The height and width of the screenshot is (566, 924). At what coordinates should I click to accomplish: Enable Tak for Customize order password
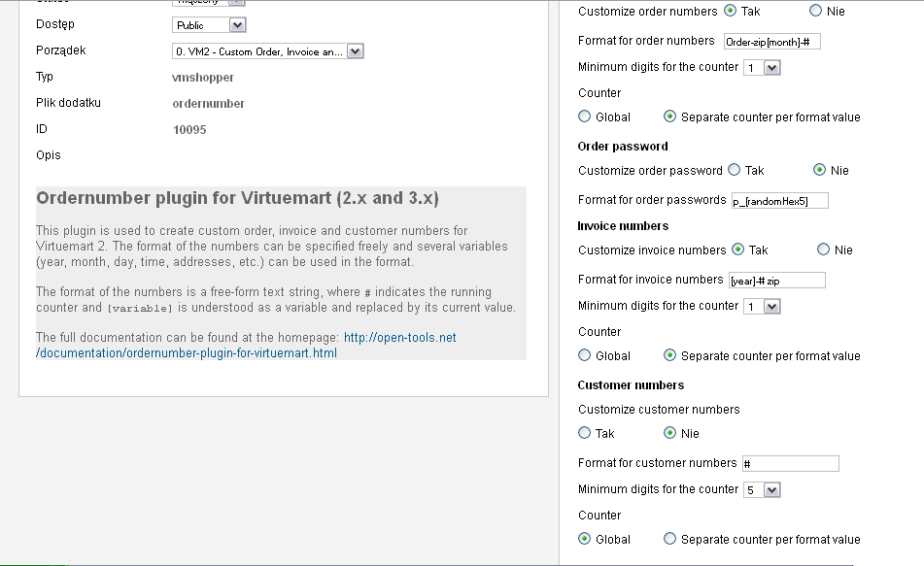tap(735, 170)
